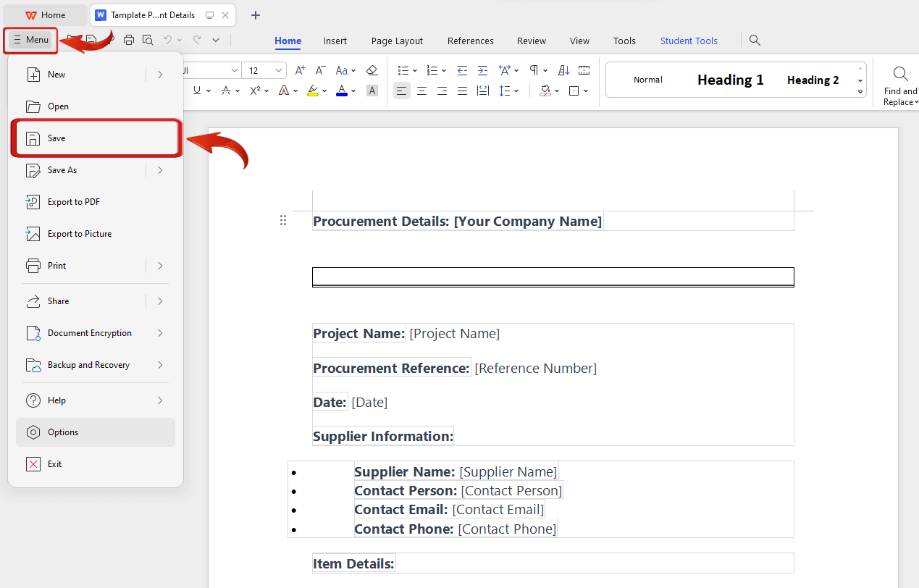The image size is (919, 588).
Task: Enable center paragraph alignment
Action: click(421, 91)
